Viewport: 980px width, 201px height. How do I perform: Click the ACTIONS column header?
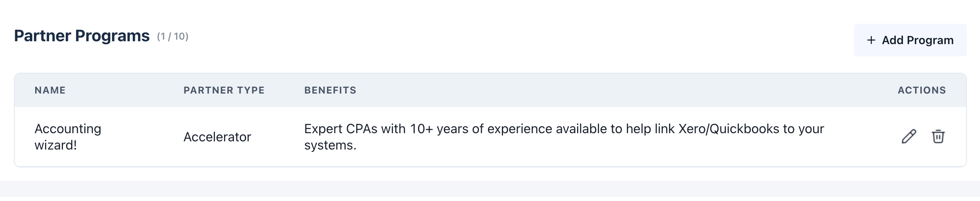922,90
